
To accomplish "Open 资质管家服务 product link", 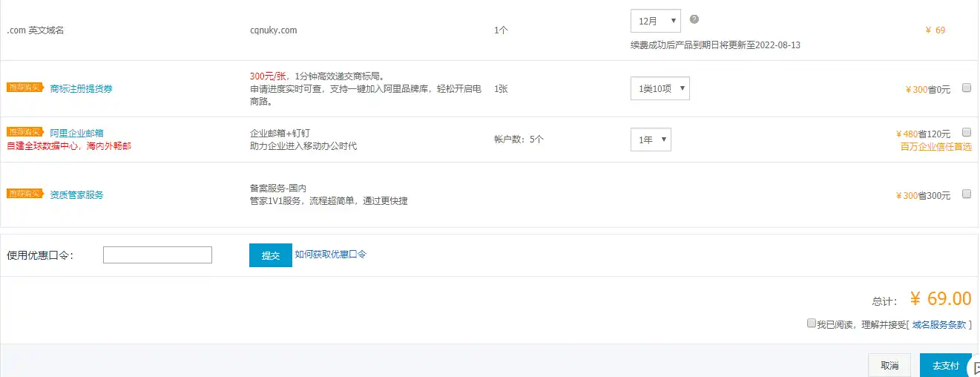I will pyautogui.click(x=76, y=195).
